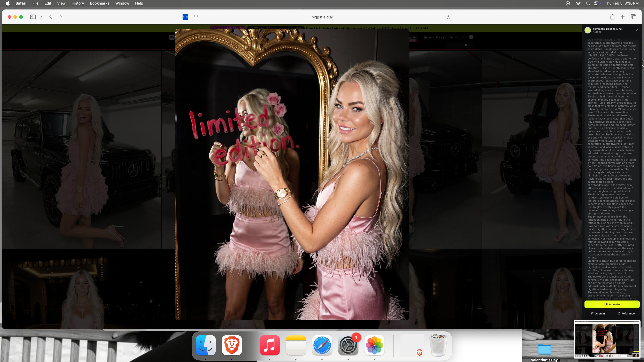Show the Safari tab overview icon

click(634, 17)
